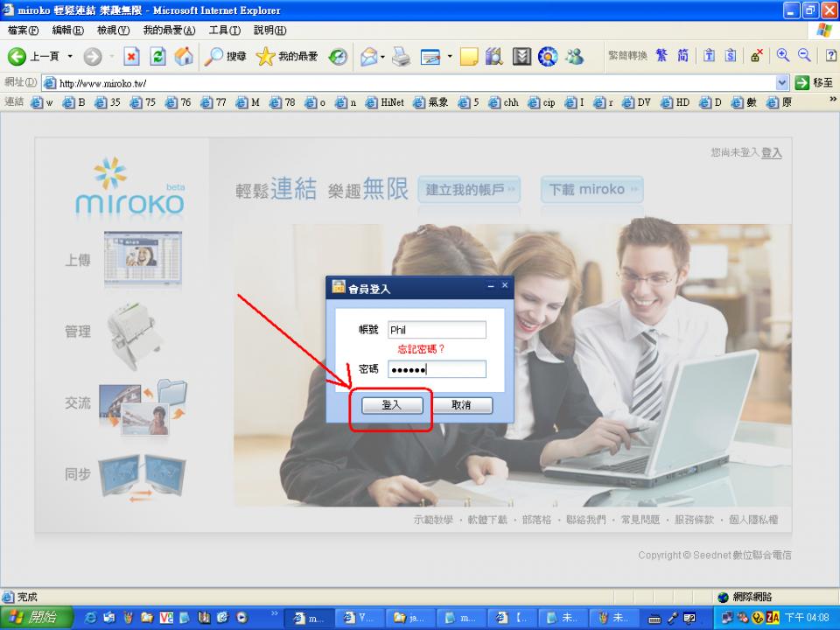Click the Refresh page icon

click(x=158, y=57)
